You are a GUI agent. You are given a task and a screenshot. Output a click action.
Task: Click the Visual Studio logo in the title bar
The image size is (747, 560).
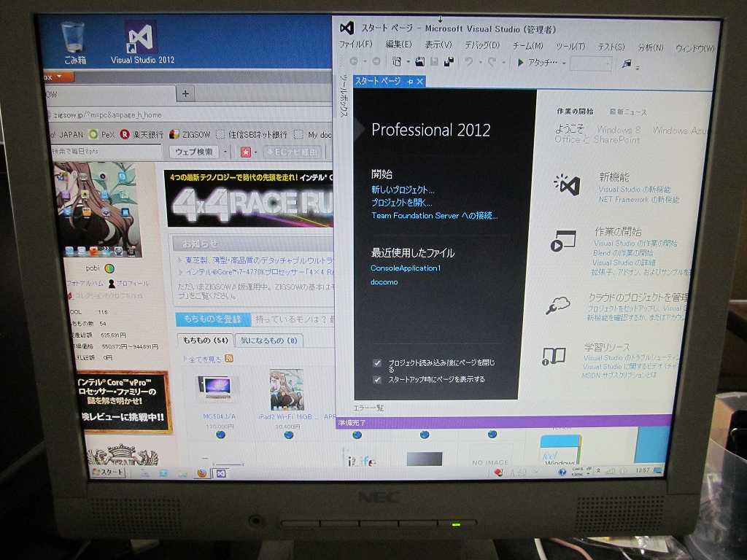pyautogui.click(x=347, y=28)
